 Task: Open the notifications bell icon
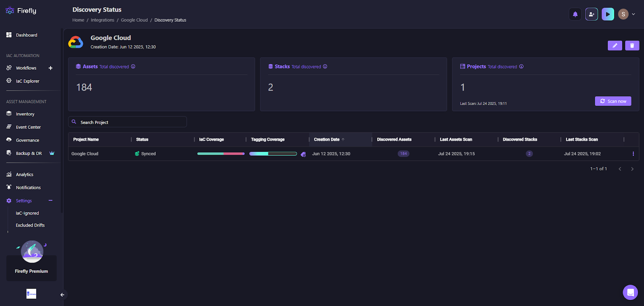point(575,14)
